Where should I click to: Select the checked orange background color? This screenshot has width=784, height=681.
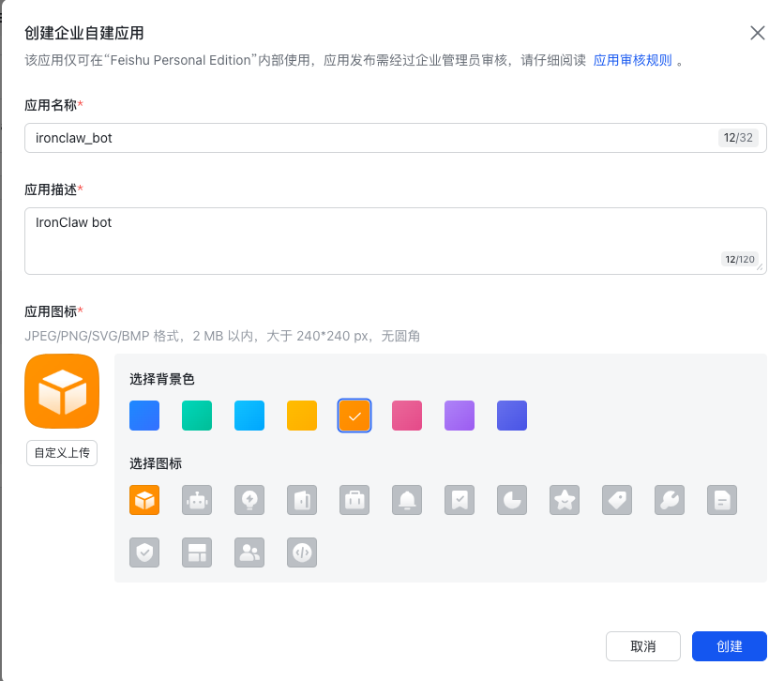[354, 415]
